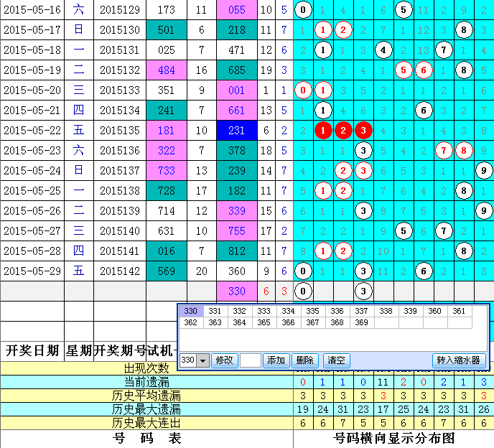
Task: Click the 星期 column header
Action: (79, 350)
